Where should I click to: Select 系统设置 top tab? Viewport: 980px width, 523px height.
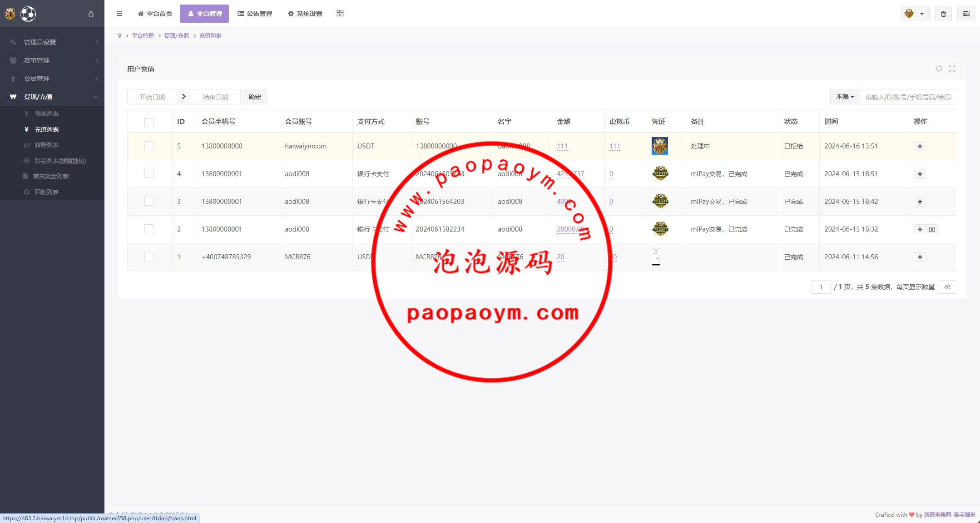pyautogui.click(x=305, y=14)
